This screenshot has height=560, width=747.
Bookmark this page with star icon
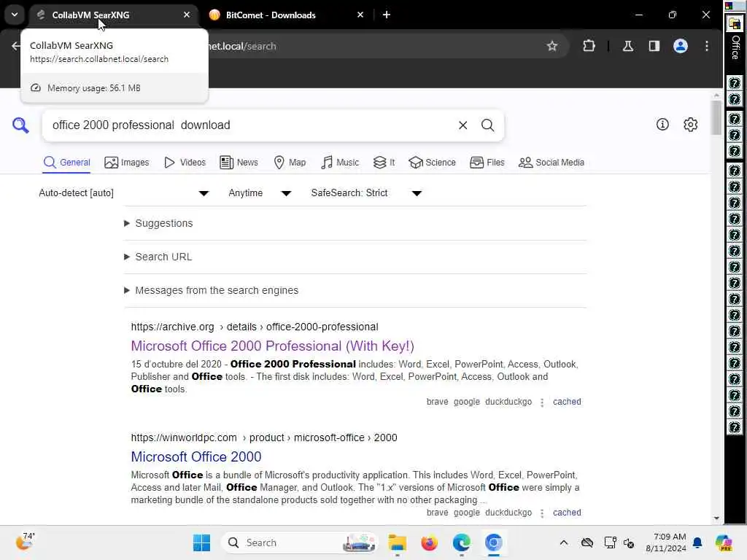551,46
